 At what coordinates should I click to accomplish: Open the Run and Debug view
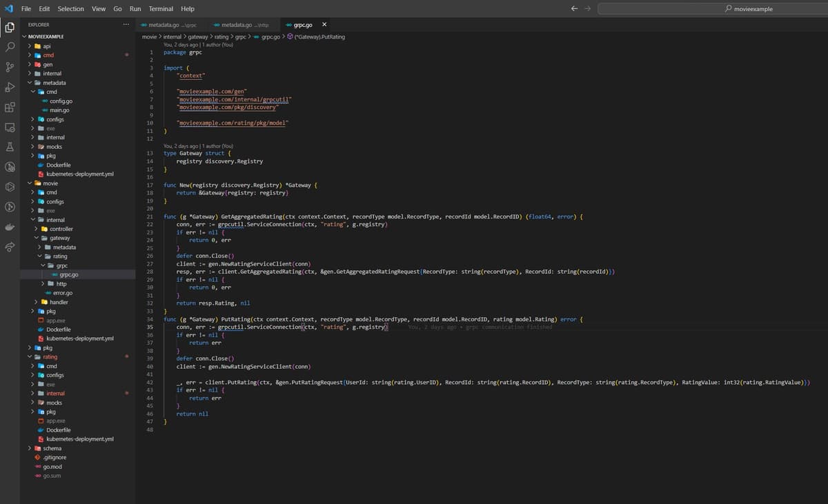pos(10,88)
